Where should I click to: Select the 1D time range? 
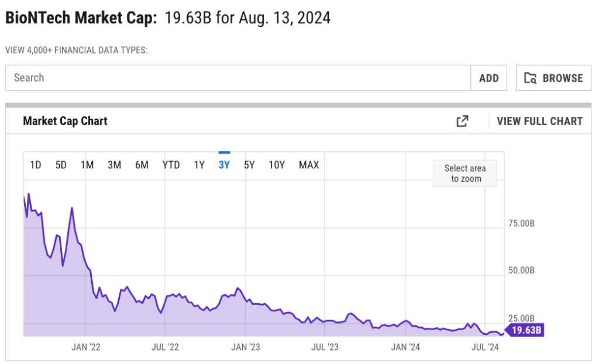[x=35, y=165]
